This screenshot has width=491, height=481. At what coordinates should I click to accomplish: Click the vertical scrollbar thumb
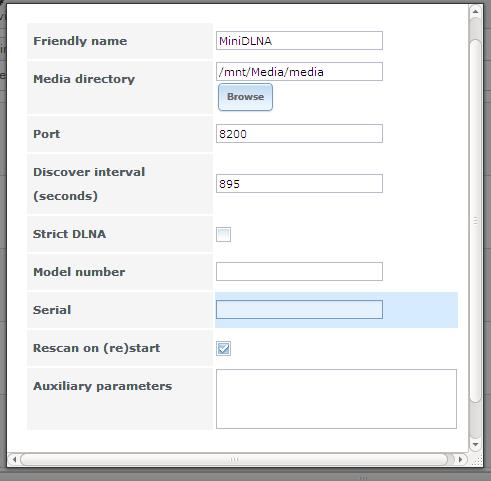click(476, 221)
